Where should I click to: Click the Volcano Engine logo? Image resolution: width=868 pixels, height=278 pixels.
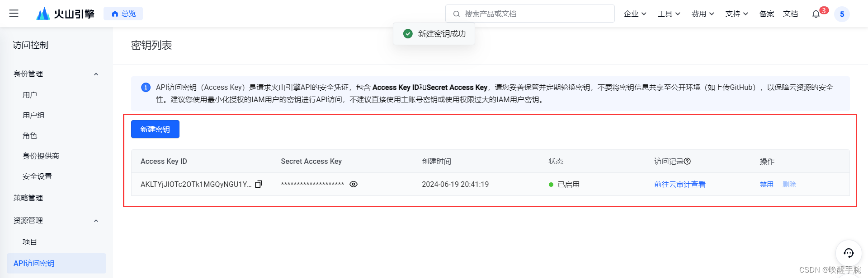coord(66,14)
